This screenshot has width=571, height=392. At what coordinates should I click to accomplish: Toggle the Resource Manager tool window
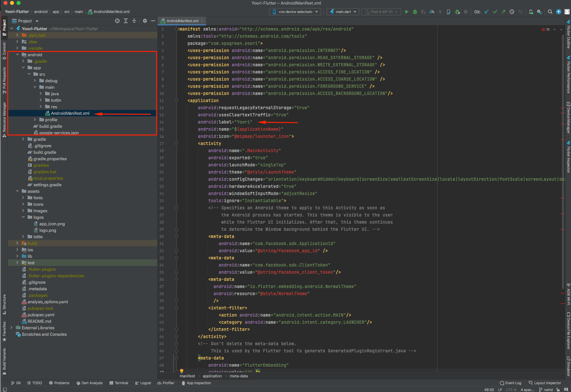pos(4,119)
